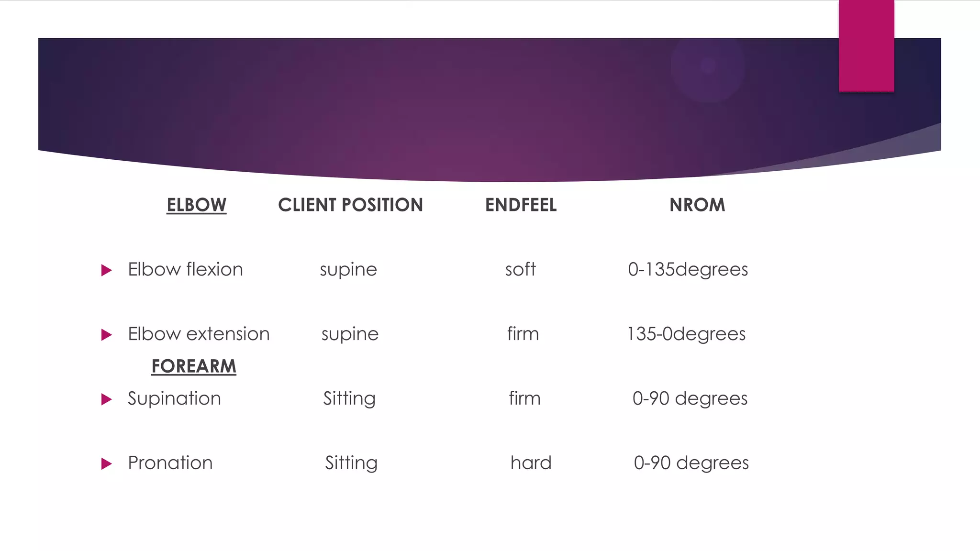This screenshot has height=551, width=980.
Task: Click the word Supination
Action: [x=174, y=398]
